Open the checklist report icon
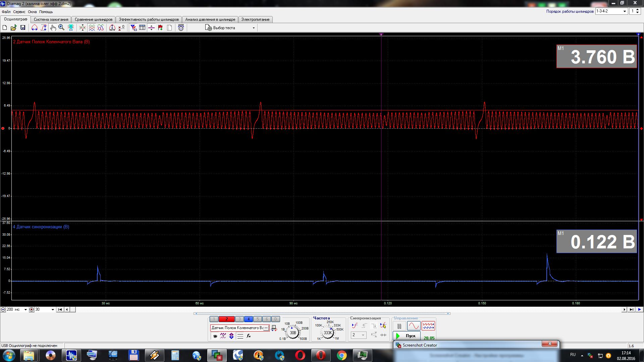Screen dimensions: 644x362 tap(169, 28)
